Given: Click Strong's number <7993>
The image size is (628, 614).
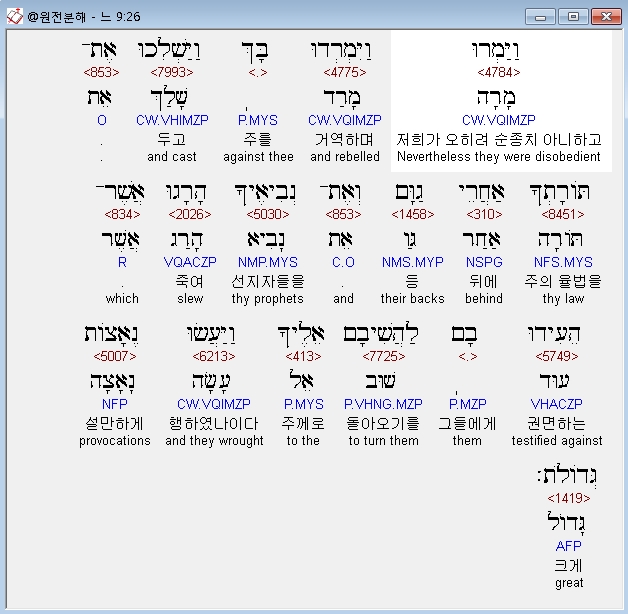Looking at the screenshot, I should point(172,72).
